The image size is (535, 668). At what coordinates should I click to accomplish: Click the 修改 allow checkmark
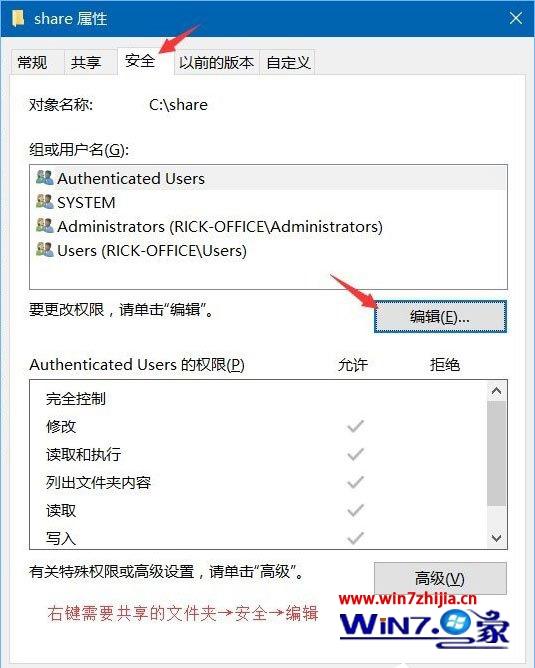(355, 426)
